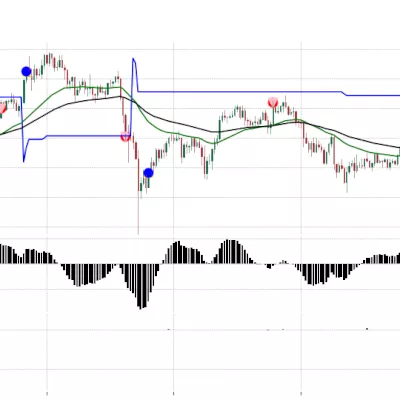Select the red marker above the mid-right rally candle
The height and width of the screenshot is (400, 400).
pos(273,102)
